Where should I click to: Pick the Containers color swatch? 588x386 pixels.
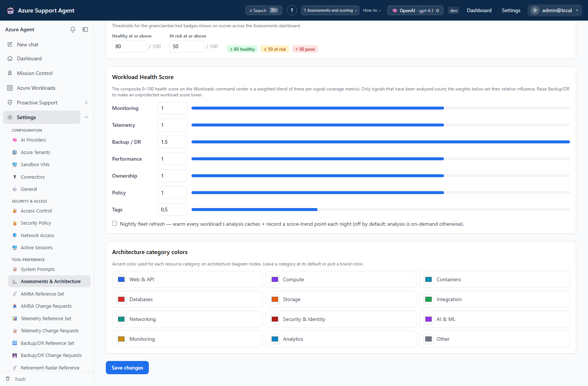click(x=429, y=279)
